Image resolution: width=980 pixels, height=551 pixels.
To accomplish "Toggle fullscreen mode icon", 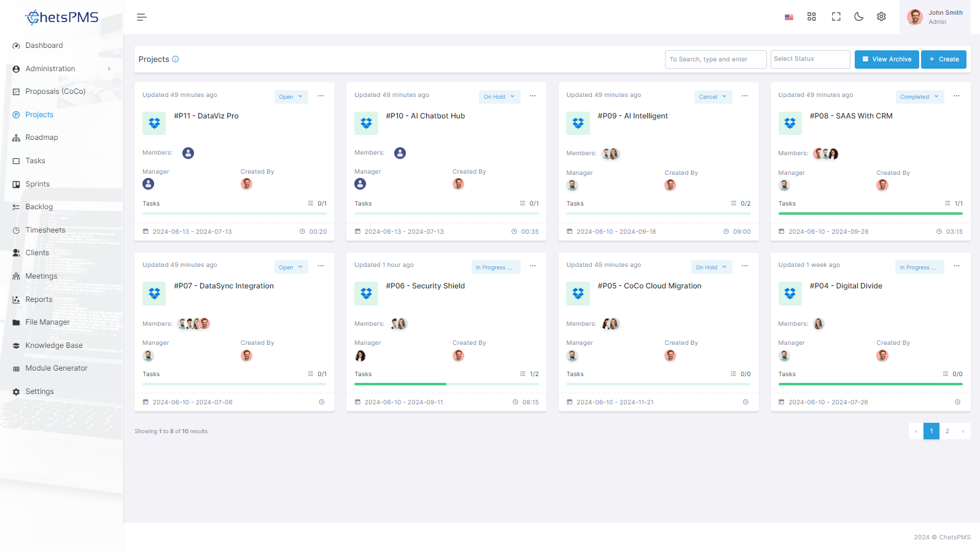I will click(x=836, y=17).
